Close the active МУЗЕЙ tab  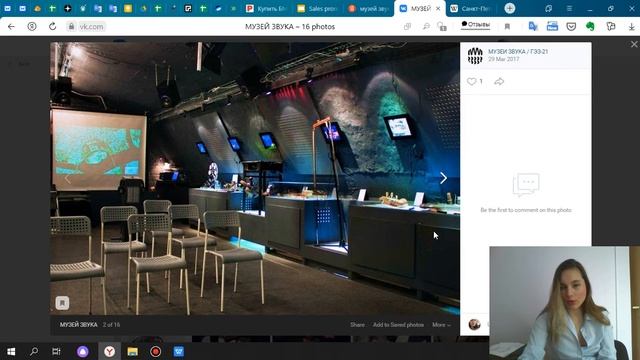438,9
